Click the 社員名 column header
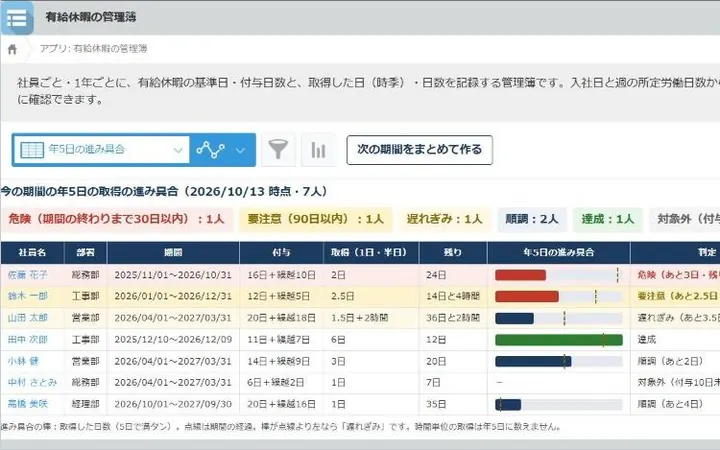The image size is (720, 450). click(32, 253)
